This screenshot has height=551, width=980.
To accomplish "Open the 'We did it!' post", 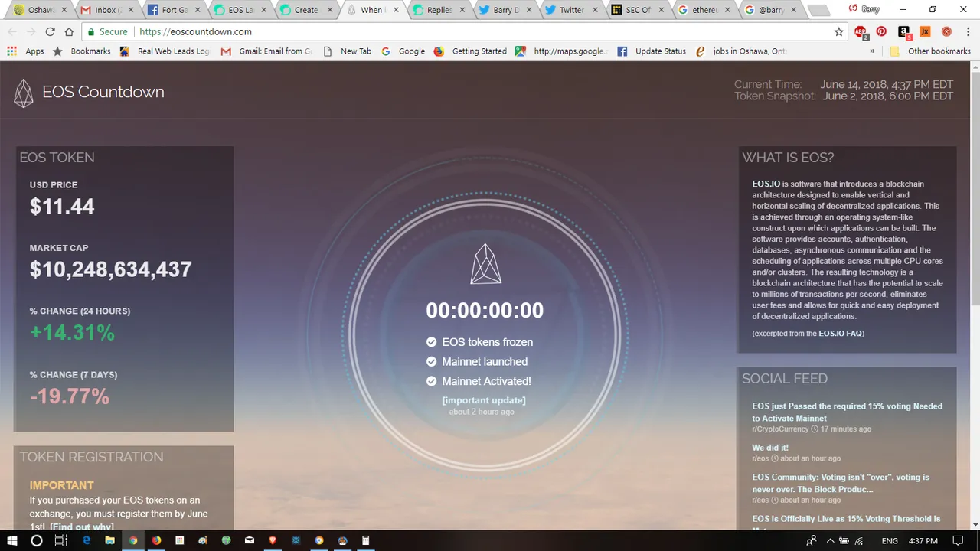I will pos(770,448).
